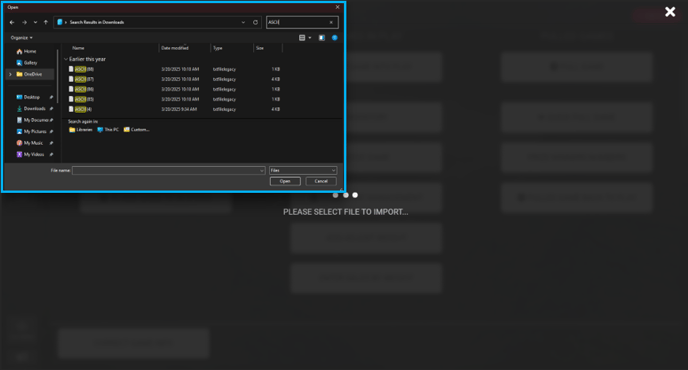
Task: Click the Cancel button
Action: [x=321, y=181]
